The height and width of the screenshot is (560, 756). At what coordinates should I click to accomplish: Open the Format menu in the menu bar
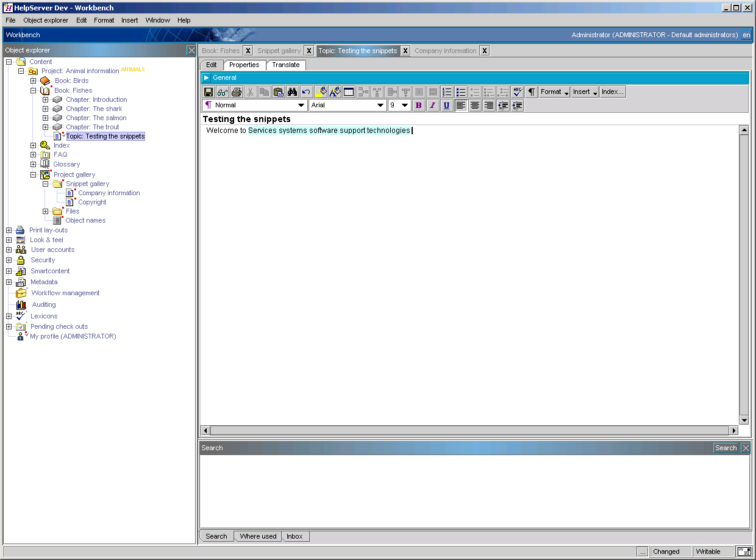(104, 20)
